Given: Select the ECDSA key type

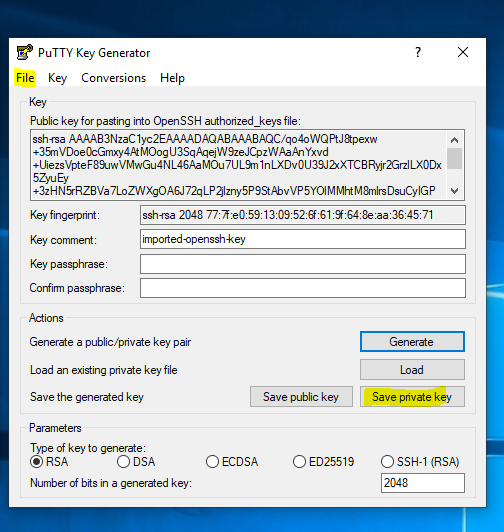Looking at the screenshot, I should pyautogui.click(x=232, y=462).
